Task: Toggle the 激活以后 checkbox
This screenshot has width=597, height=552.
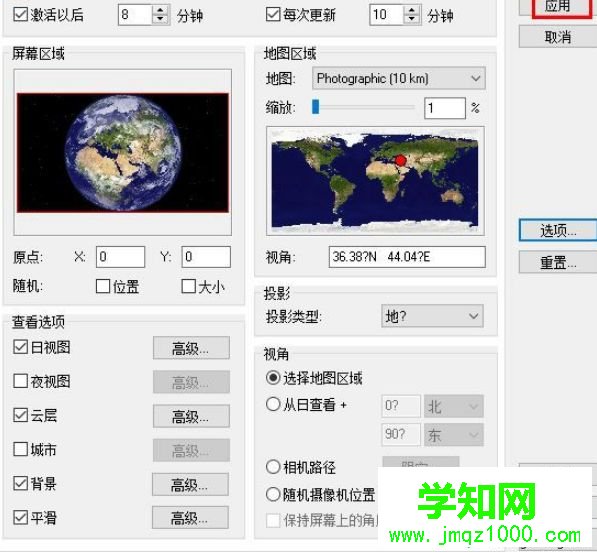Action: tap(20, 14)
